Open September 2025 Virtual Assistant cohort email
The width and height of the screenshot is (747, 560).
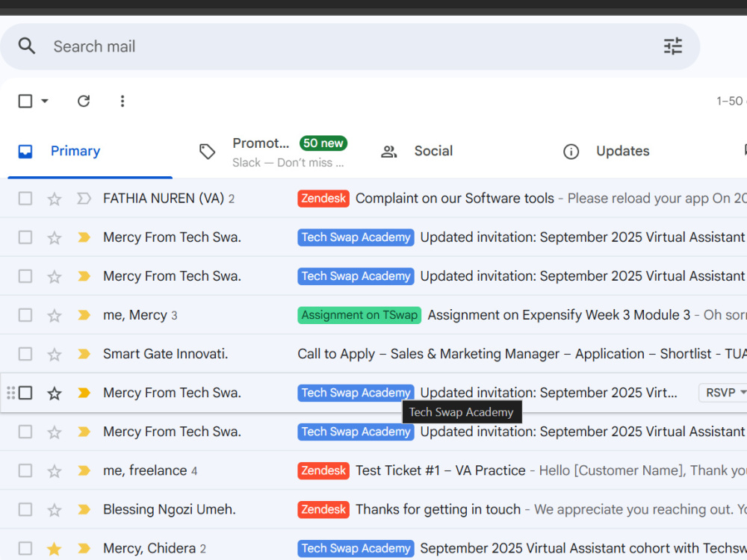click(583, 549)
